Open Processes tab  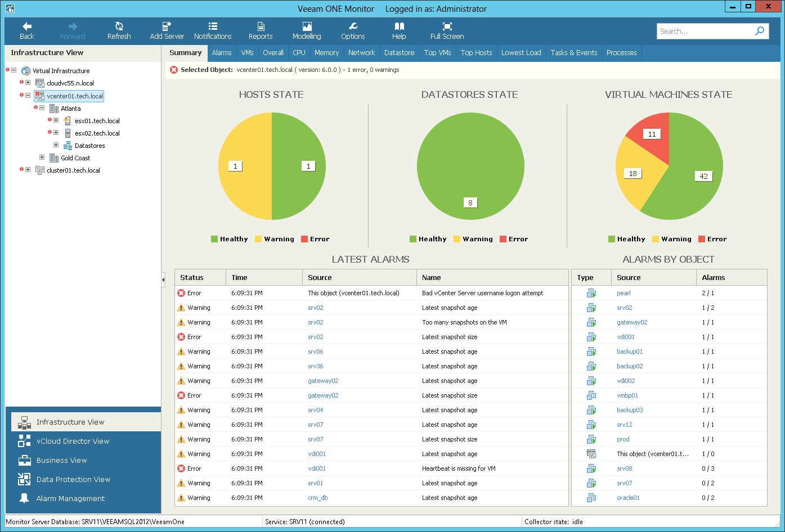tap(621, 53)
